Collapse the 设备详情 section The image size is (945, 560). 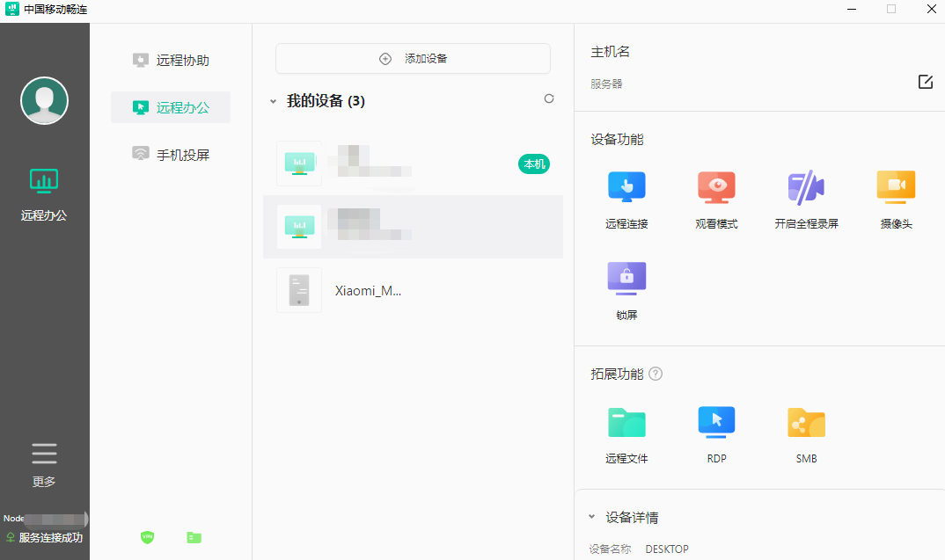(592, 517)
